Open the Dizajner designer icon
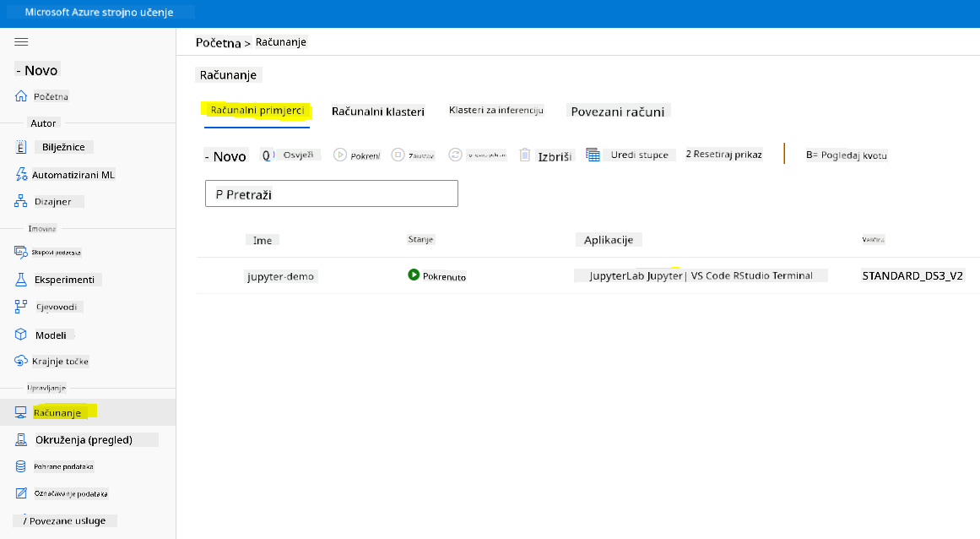980x539 pixels. [x=21, y=201]
